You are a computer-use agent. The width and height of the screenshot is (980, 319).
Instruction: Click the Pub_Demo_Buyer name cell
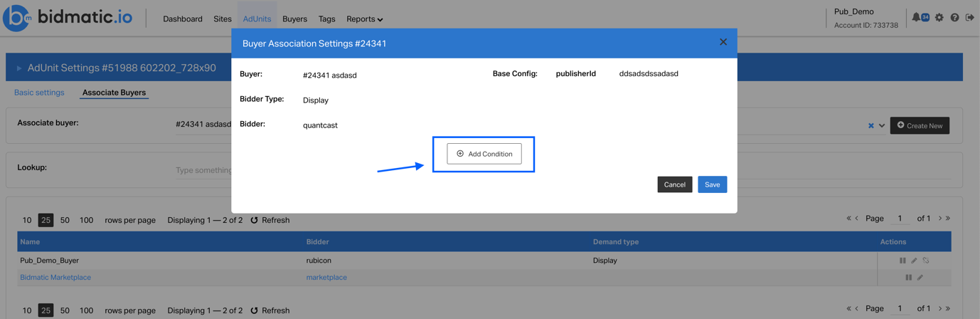click(x=49, y=261)
